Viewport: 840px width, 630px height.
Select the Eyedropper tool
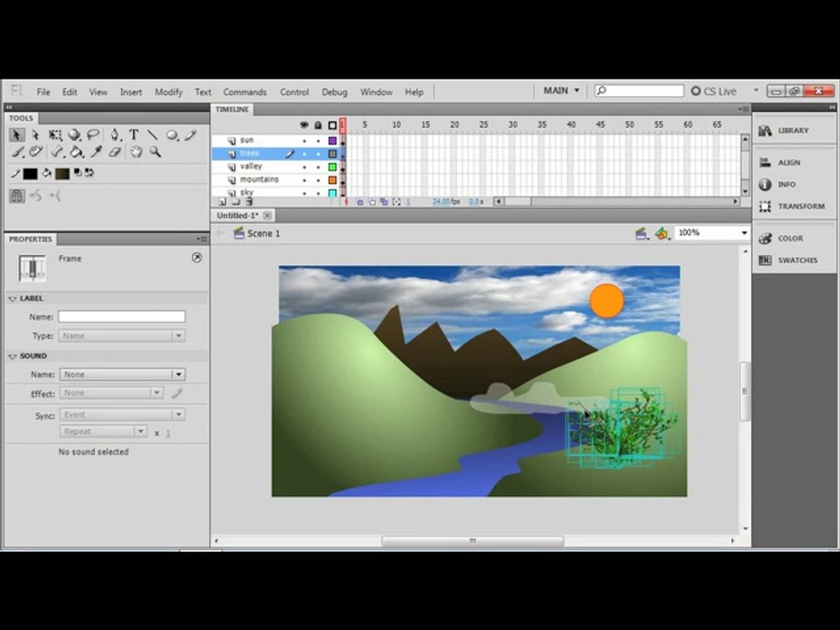point(96,152)
